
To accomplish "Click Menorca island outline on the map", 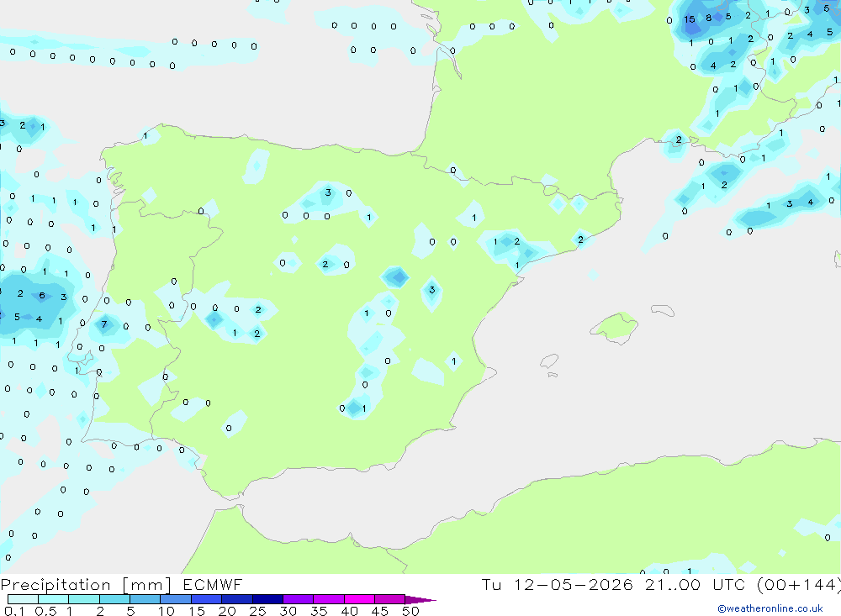I will [x=663, y=310].
